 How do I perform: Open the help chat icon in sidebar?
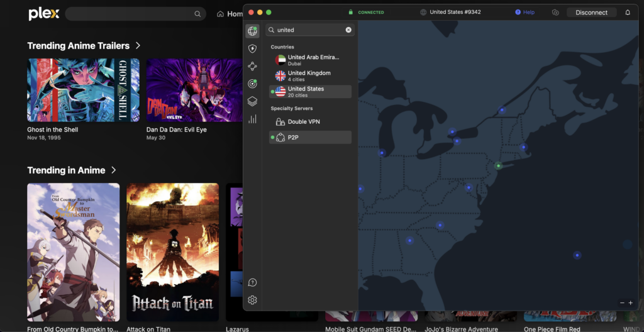[x=252, y=282]
